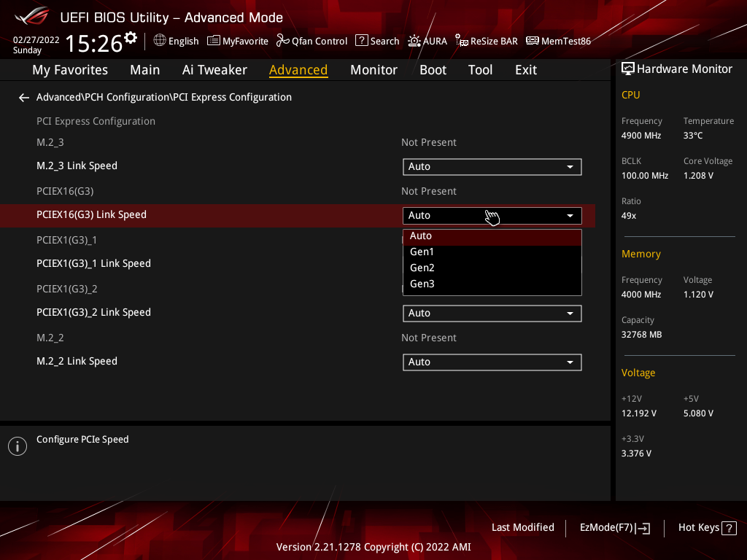Click the Configure PCIe Speed help text
Screen dimensions: 747x560
(x=82, y=440)
